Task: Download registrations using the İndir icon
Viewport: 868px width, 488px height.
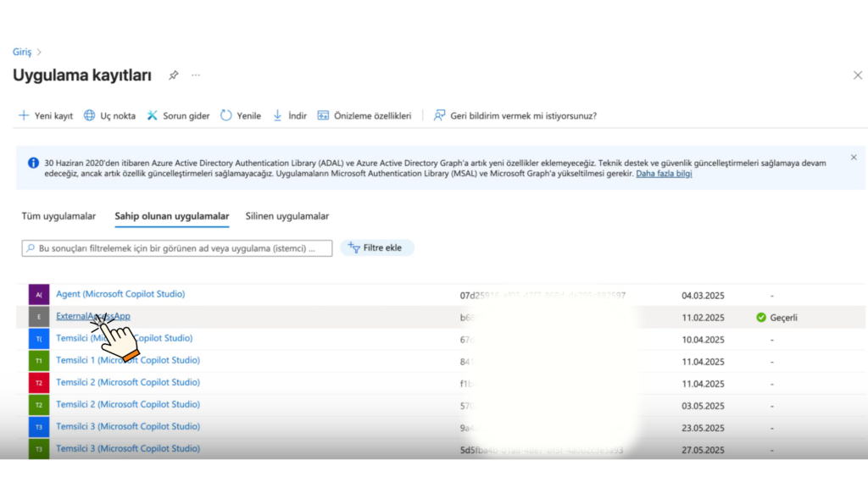Action: click(x=277, y=115)
